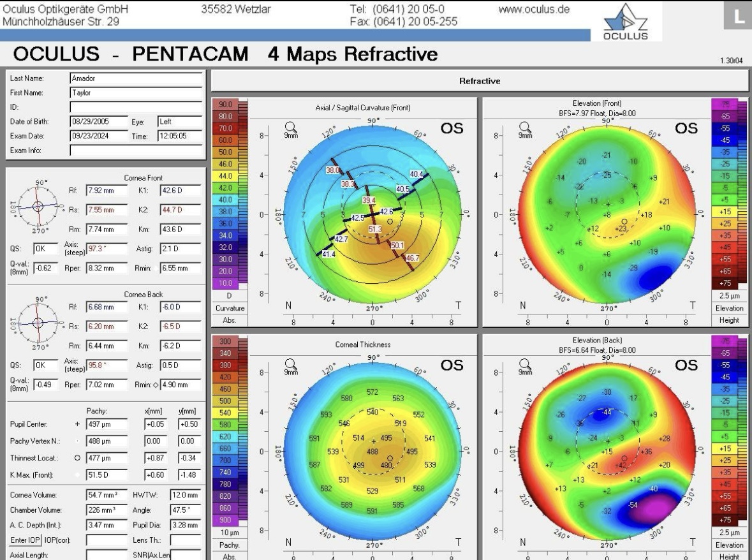Click the Pupil Center pachy field 497 µm
This screenshot has height=560, width=752.
pyautogui.click(x=107, y=424)
